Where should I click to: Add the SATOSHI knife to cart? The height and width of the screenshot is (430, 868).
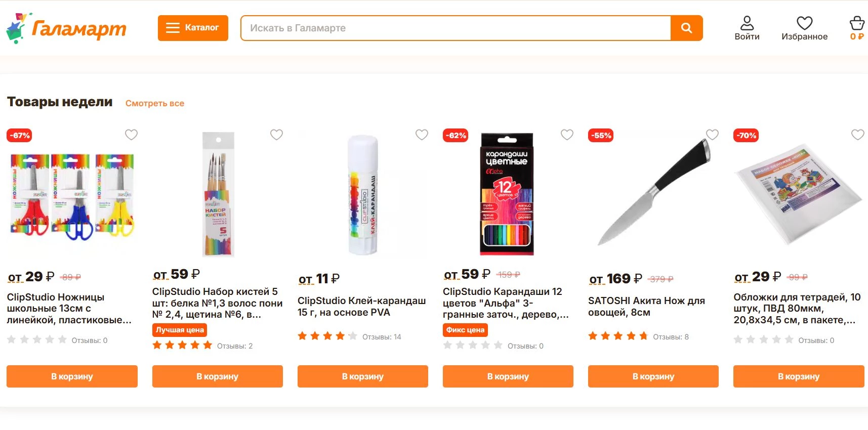[653, 376]
